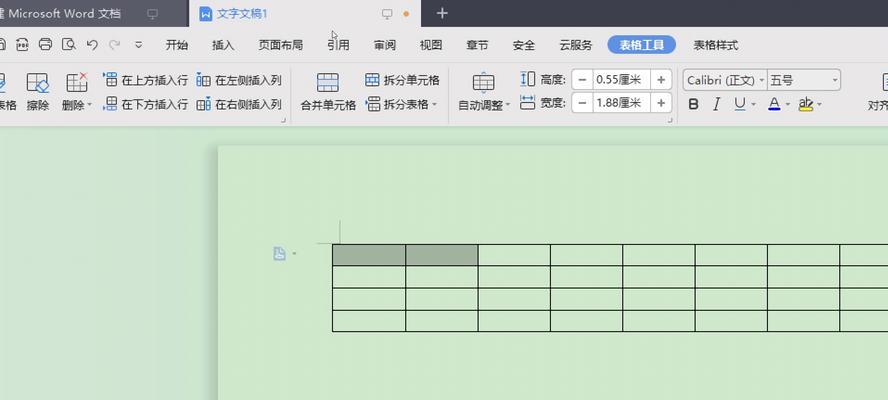Open Print Preview from quick toolbar
Screen dimensions: 888x400
69,45
